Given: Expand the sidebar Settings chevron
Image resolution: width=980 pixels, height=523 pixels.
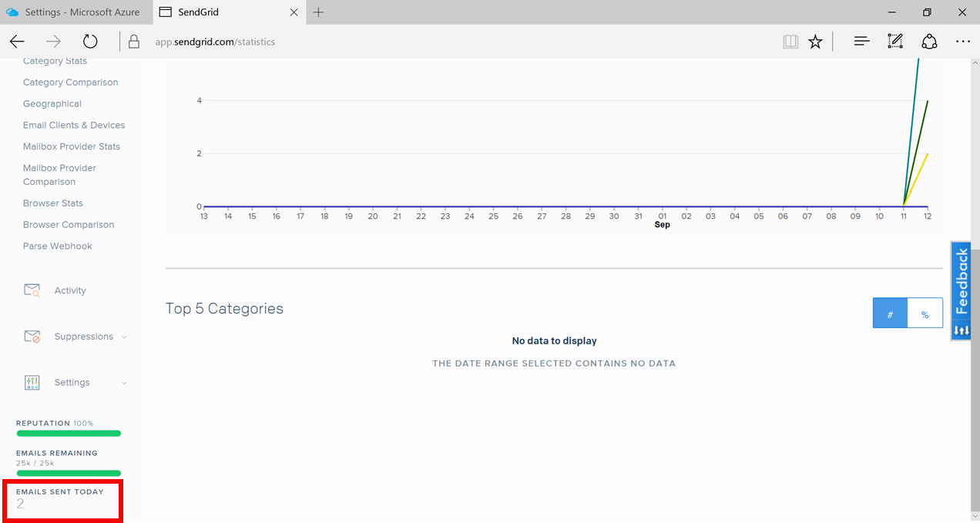Looking at the screenshot, I should pos(124,383).
